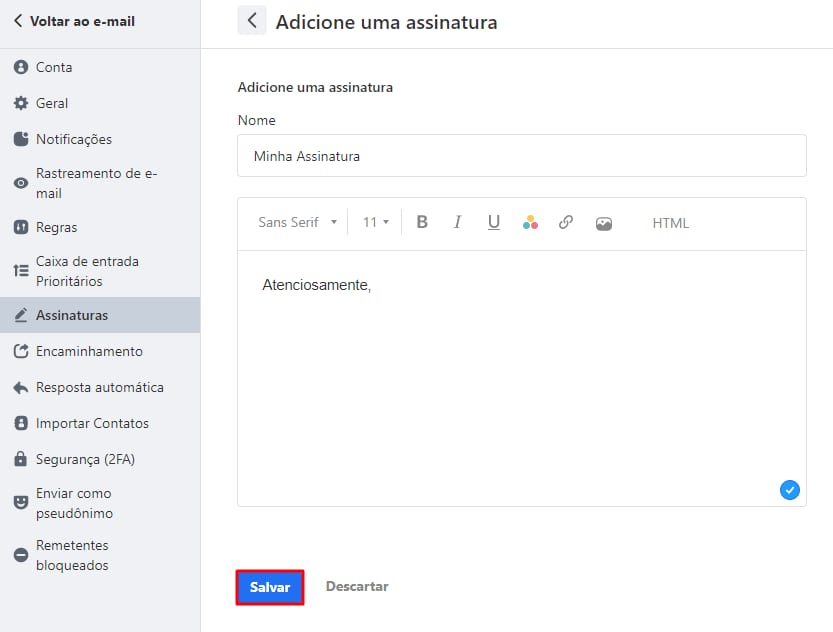Switch the editor to HTML mode

670,223
